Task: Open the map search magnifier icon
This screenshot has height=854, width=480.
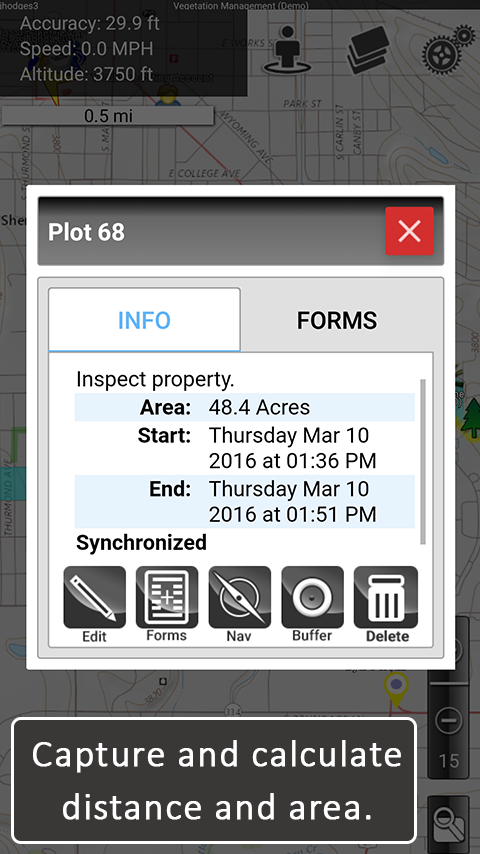Action: [x=448, y=825]
